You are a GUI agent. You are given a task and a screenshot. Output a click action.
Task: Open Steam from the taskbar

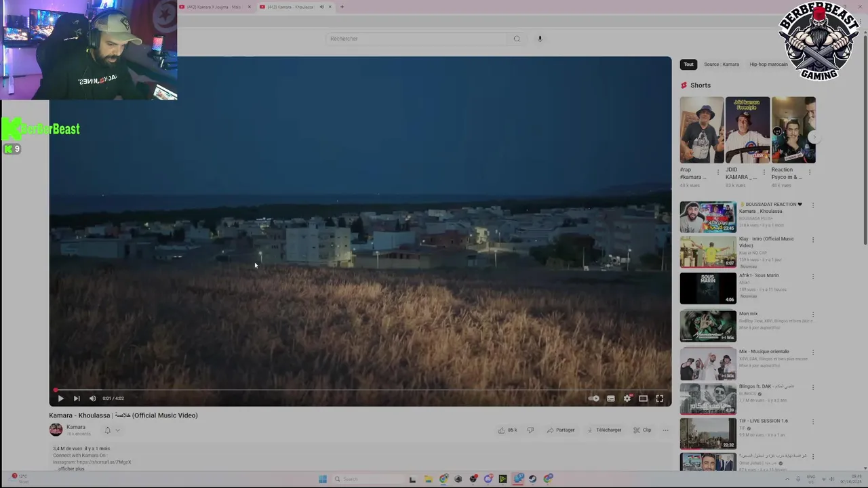click(532, 479)
